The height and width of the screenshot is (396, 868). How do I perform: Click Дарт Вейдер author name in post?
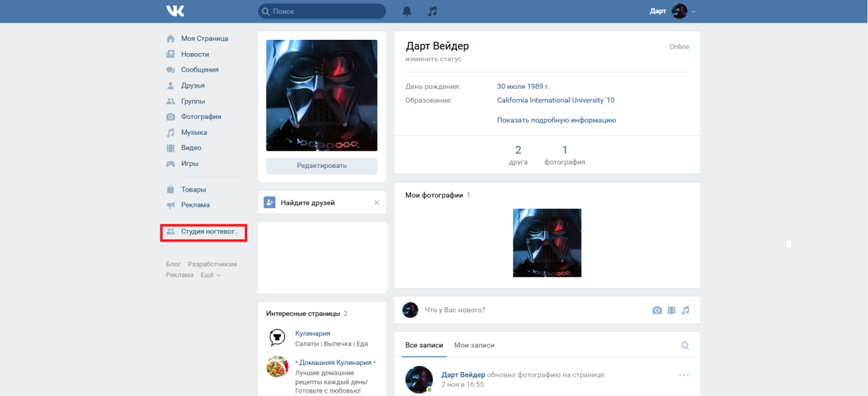click(x=464, y=375)
